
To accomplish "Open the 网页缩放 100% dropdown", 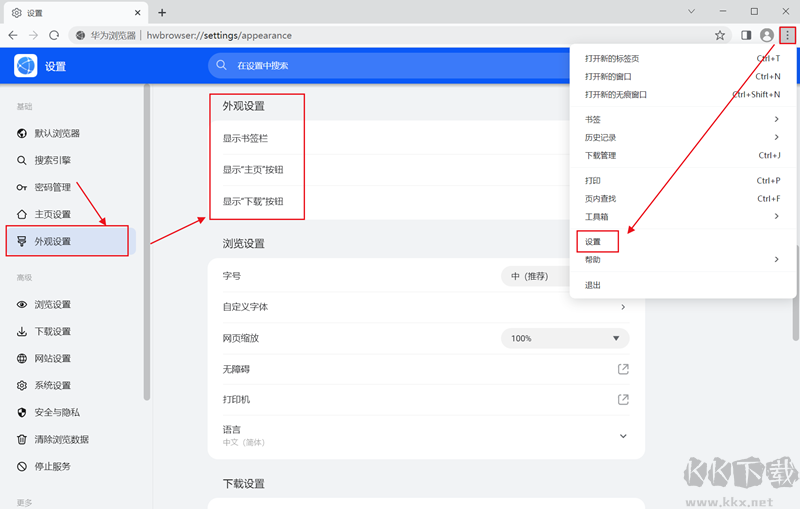I will pos(565,338).
